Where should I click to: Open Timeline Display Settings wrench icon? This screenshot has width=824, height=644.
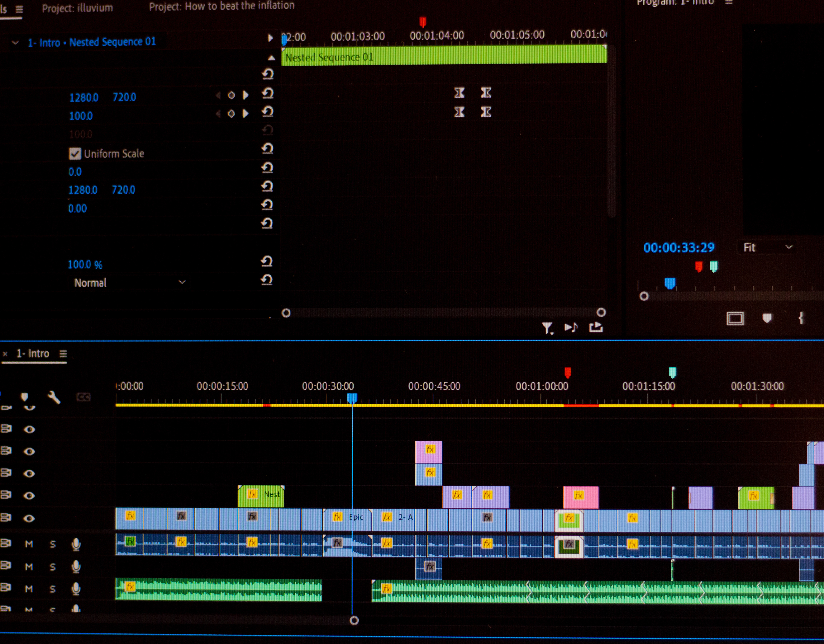(54, 397)
